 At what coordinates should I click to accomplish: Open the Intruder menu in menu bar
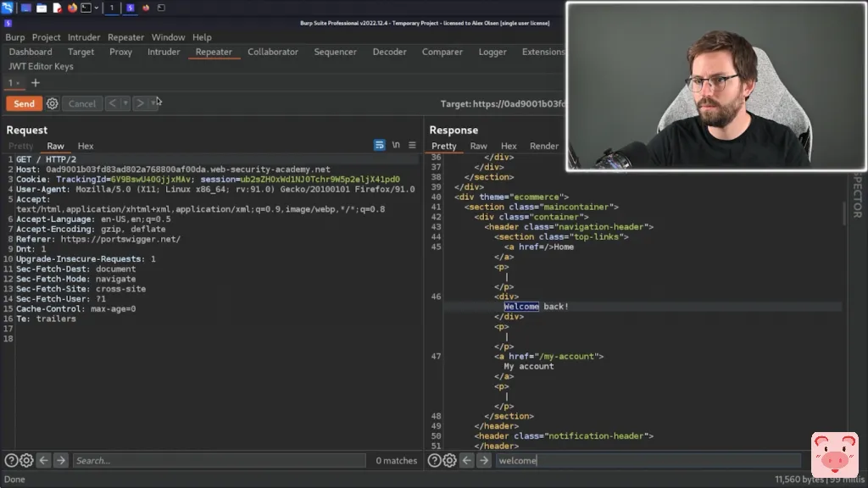click(x=84, y=37)
